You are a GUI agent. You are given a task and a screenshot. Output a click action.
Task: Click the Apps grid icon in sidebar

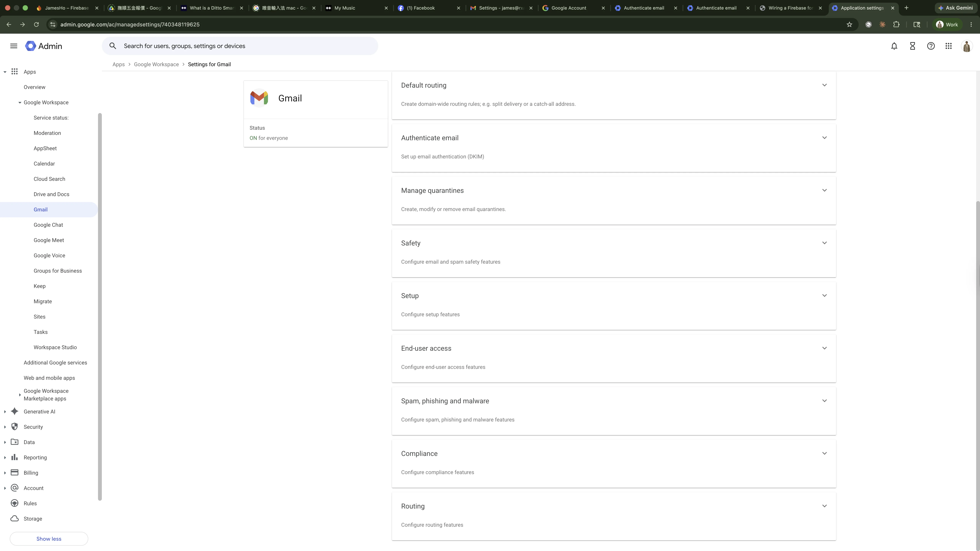(15, 72)
